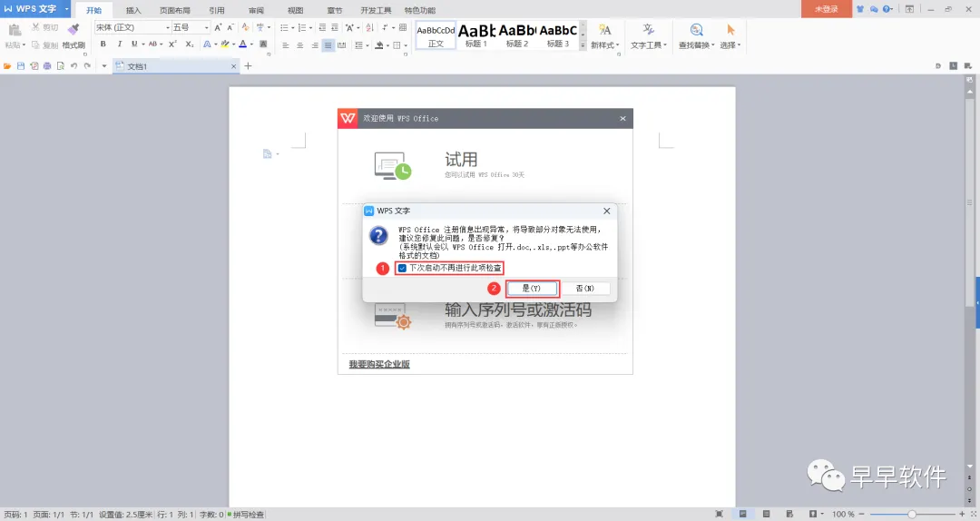Click the print preview icon in quick toolbar
The image size is (980, 521).
(x=61, y=65)
